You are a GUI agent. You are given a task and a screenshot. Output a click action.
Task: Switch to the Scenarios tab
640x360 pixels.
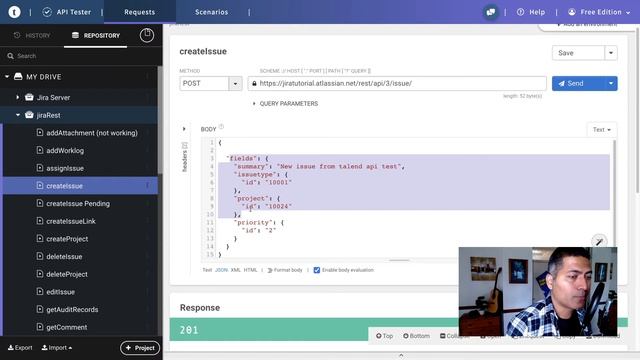tap(211, 12)
